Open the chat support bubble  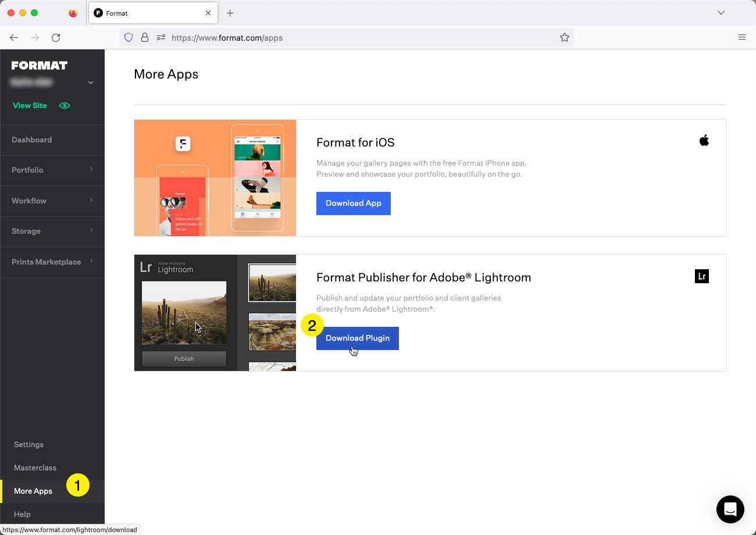pyautogui.click(x=730, y=509)
